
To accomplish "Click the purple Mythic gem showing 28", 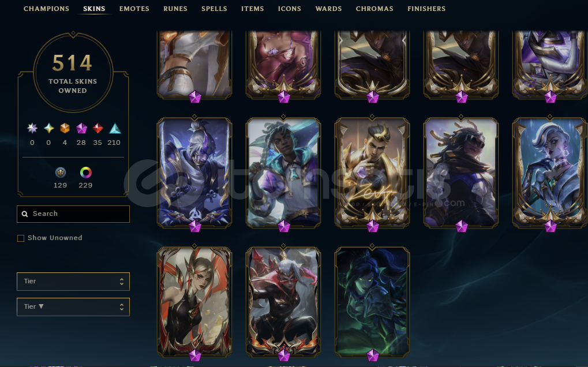I will tap(81, 128).
